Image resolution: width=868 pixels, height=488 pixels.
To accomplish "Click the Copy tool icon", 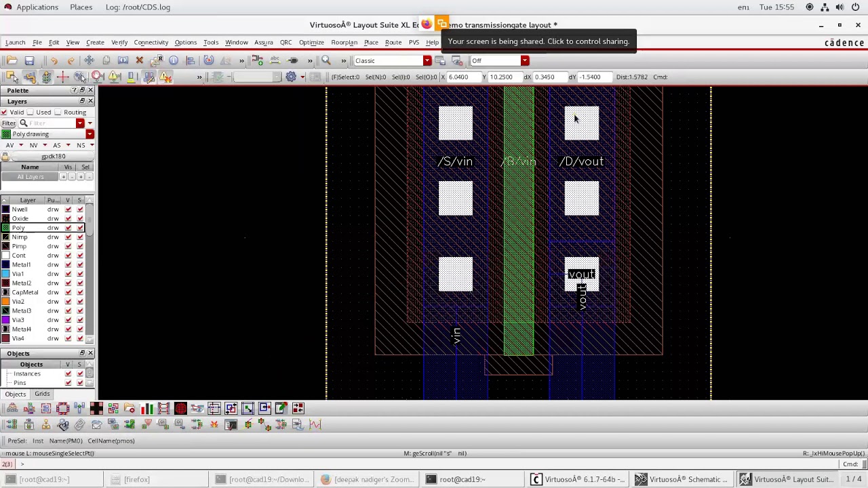I will [106, 60].
